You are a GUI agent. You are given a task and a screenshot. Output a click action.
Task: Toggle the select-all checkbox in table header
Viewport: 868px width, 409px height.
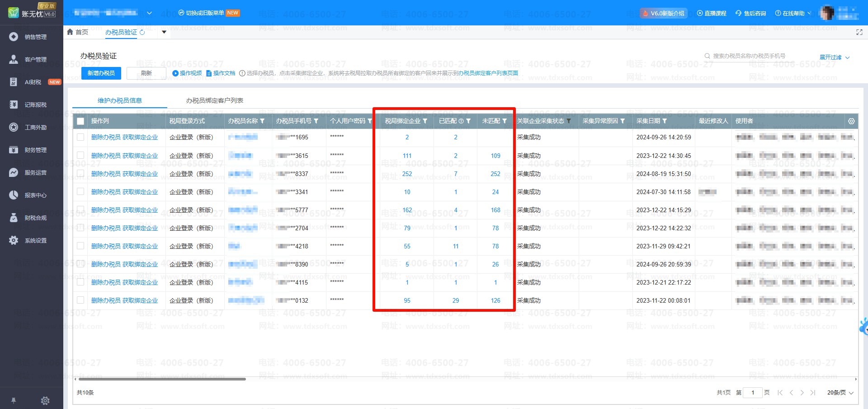pos(80,121)
